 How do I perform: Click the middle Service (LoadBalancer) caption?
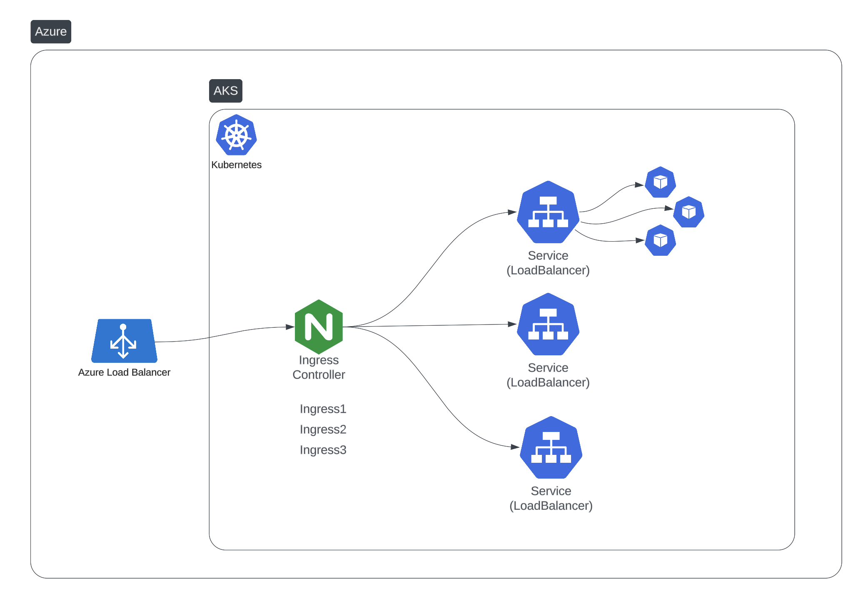pos(548,375)
